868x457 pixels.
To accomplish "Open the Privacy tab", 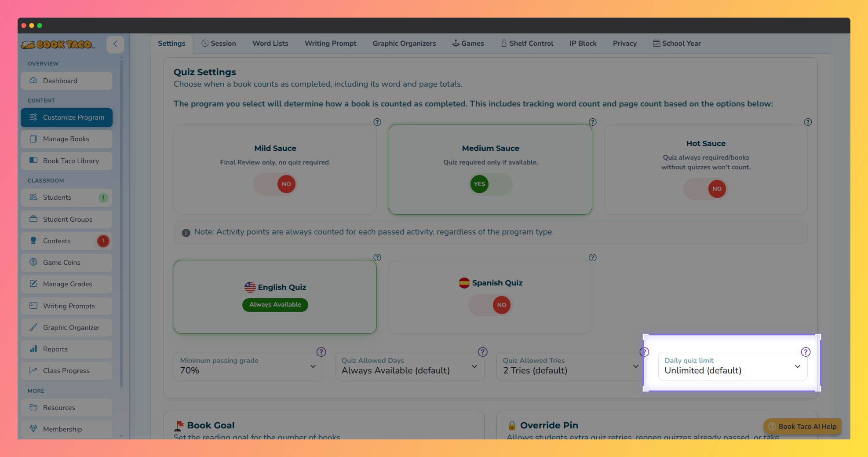I will tap(625, 44).
